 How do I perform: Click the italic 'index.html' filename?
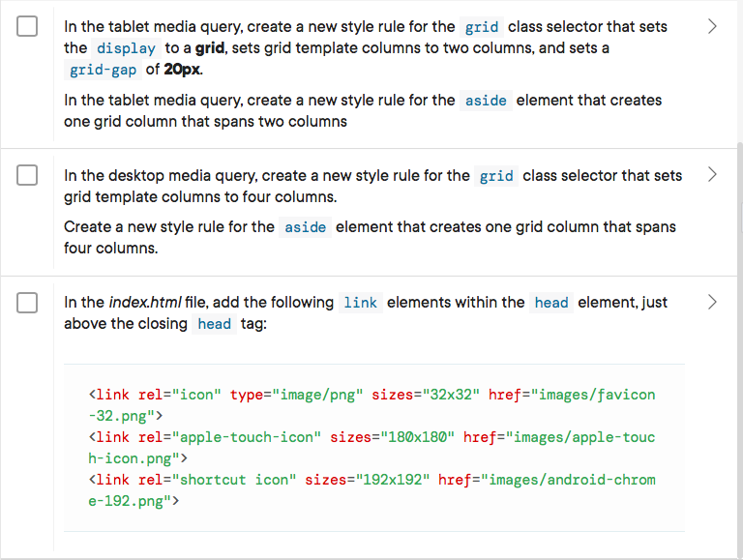(145, 302)
